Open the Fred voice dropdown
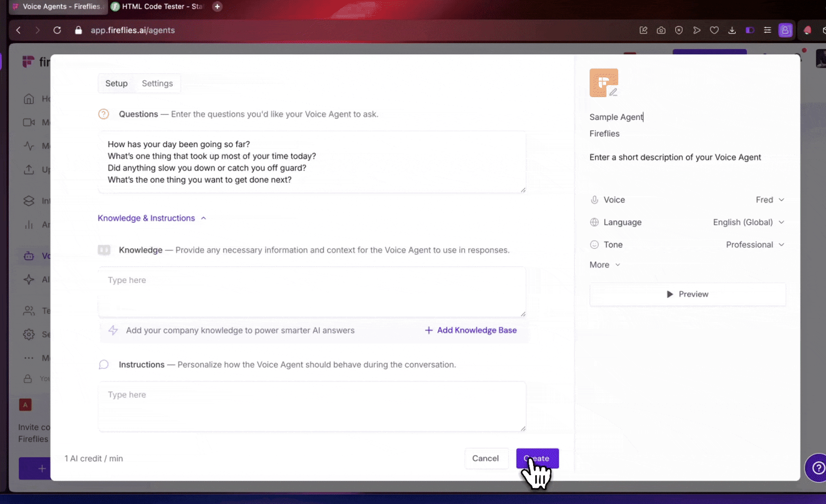Viewport: 826px width, 504px height. click(x=770, y=200)
